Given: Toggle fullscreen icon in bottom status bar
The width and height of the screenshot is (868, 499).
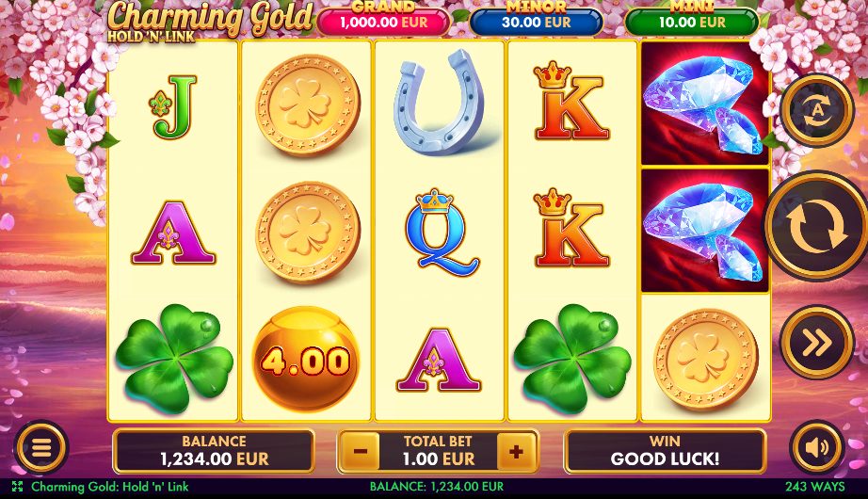Looking at the screenshot, I should pyautogui.click(x=17, y=487).
